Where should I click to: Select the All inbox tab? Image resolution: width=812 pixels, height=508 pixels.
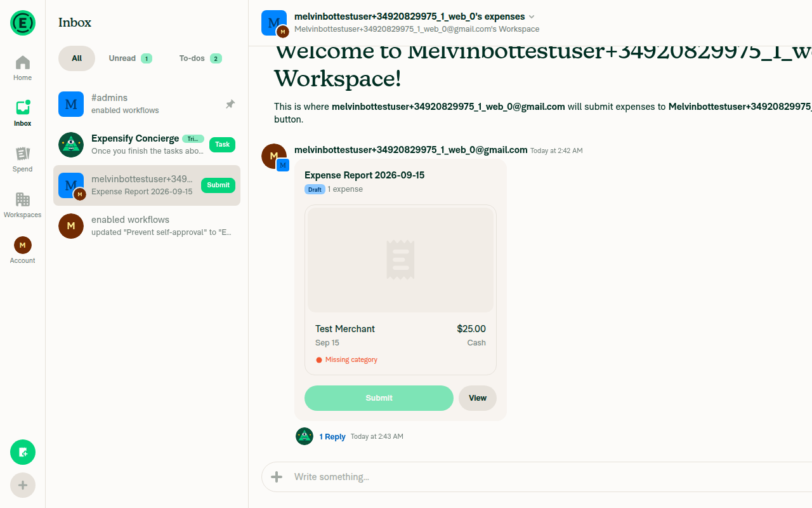coord(77,58)
